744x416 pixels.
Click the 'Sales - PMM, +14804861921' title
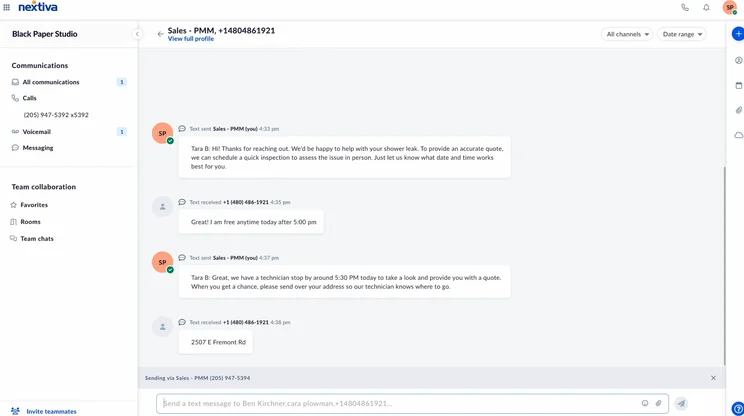point(221,30)
